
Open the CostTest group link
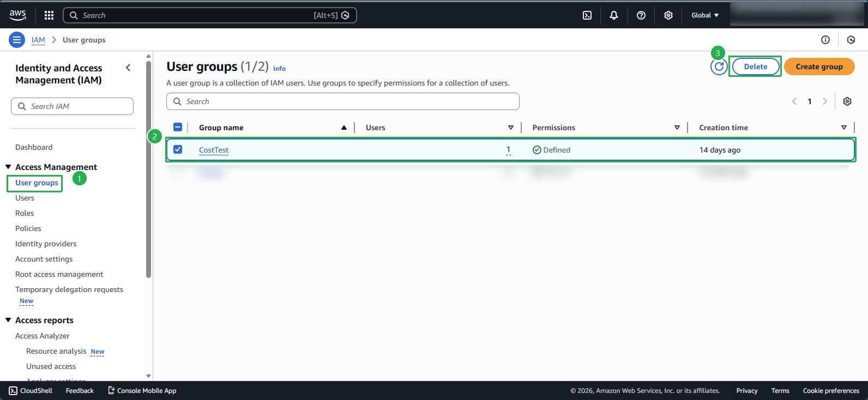(x=214, y=150)
